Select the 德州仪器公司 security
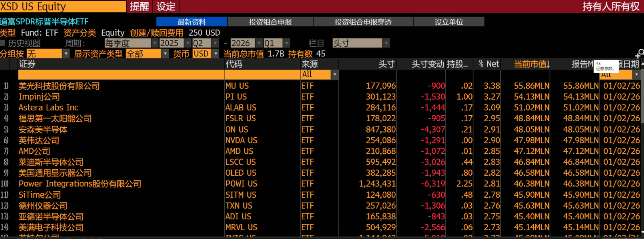Screen dimensions: 644x239 point(43,205)
